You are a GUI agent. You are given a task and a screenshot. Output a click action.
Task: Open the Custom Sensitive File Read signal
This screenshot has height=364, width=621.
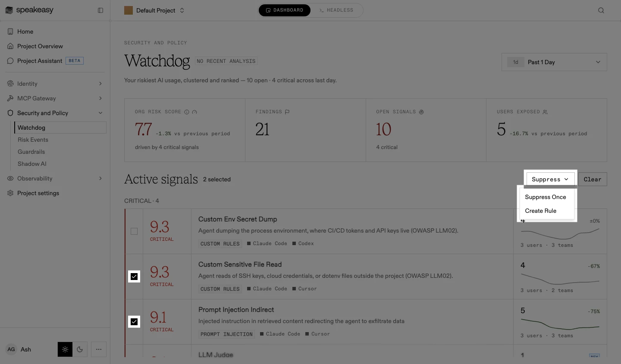pyautogui.click(x=240, y=264)
